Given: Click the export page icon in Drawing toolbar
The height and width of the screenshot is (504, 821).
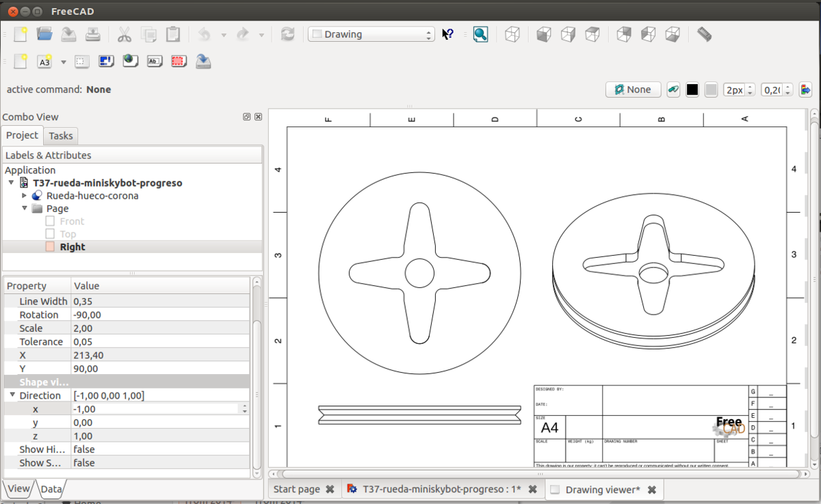Looking at the screenshot, I should (x=203, y=62).
